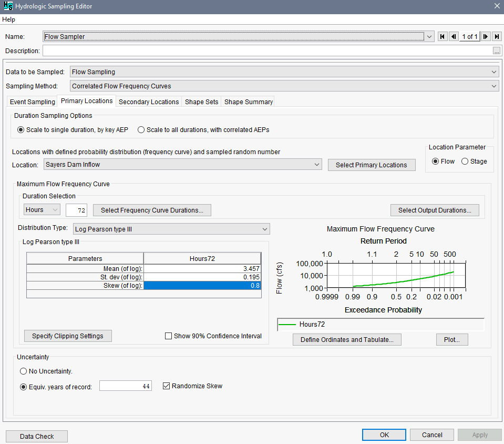Click Specify Clipping Settings button
The image size is (504, 444).
68,336
